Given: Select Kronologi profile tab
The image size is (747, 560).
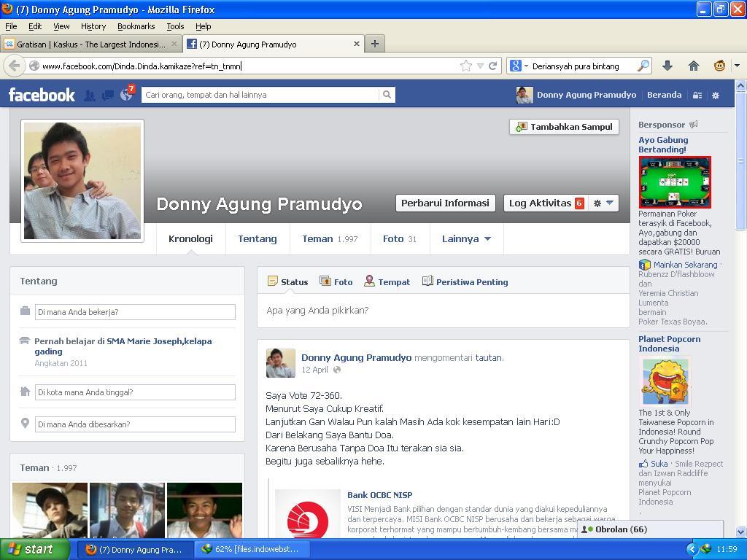Looking at the screenshot, I should [x=190, y=239].
